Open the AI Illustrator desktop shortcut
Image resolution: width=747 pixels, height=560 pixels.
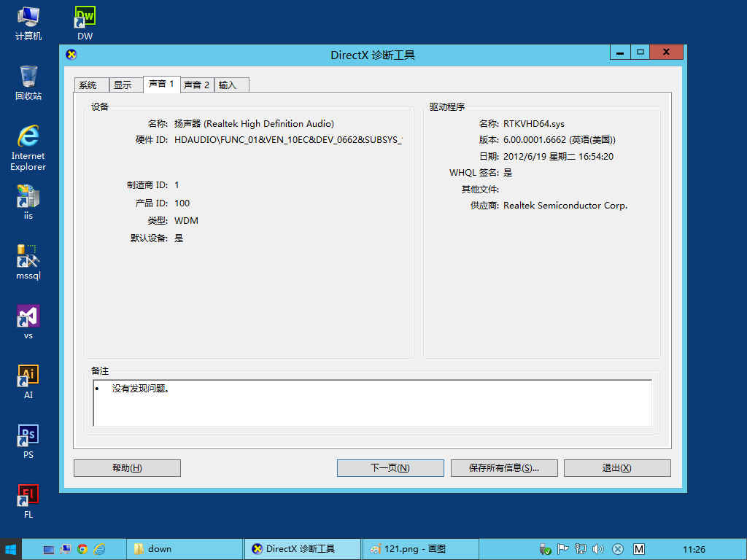28,381
